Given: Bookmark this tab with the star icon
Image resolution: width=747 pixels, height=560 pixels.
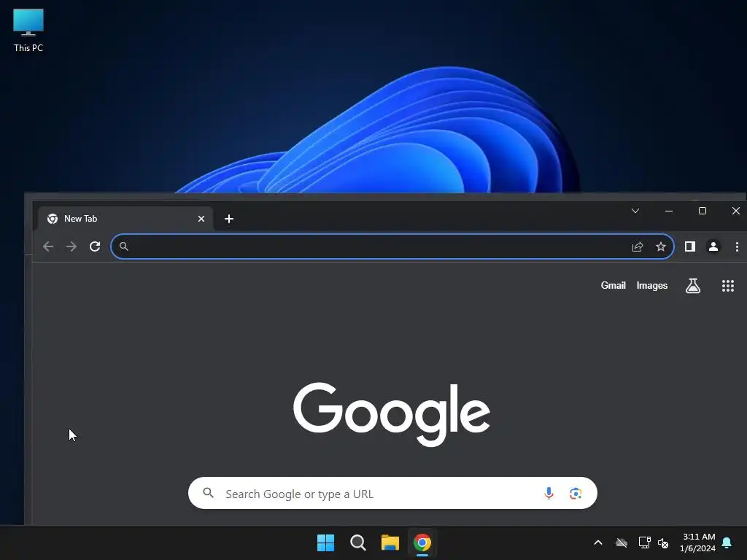Looking at the screenshot, I should [x=661, y=246].
